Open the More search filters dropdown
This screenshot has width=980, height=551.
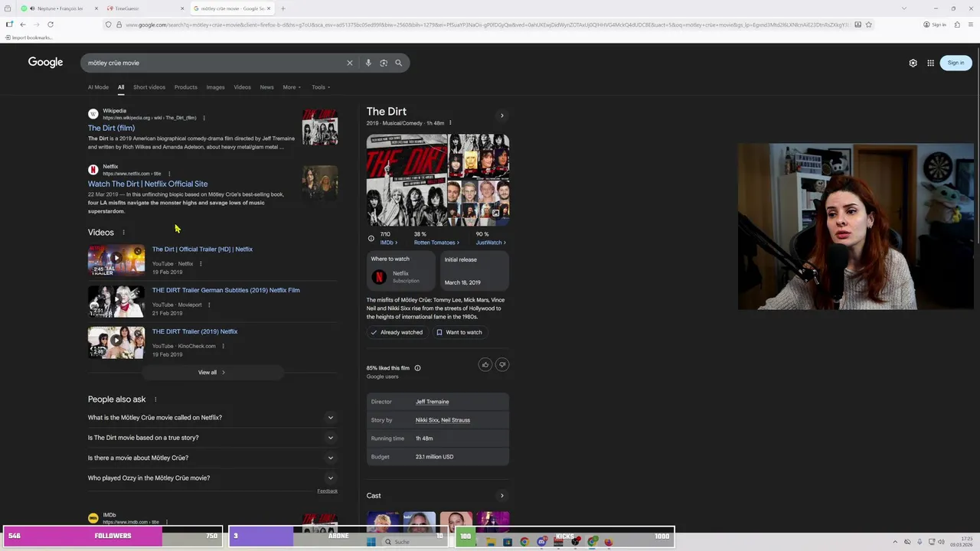tap(292, 87)
